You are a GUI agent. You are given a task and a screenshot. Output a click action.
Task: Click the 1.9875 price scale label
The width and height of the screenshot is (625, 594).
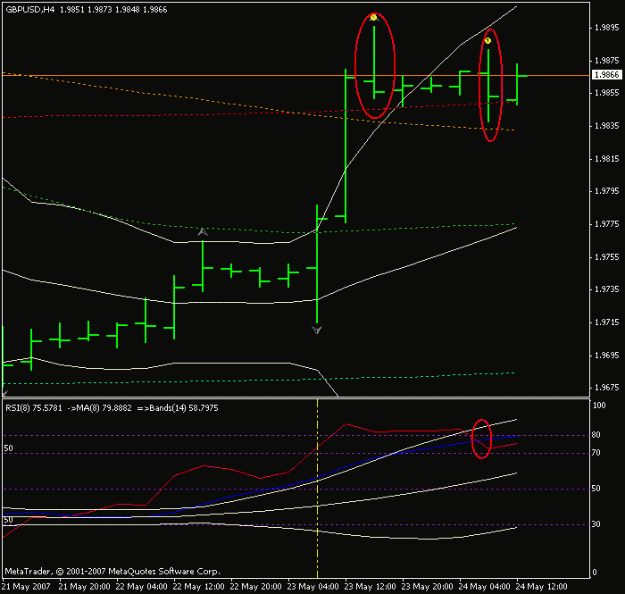607,61
